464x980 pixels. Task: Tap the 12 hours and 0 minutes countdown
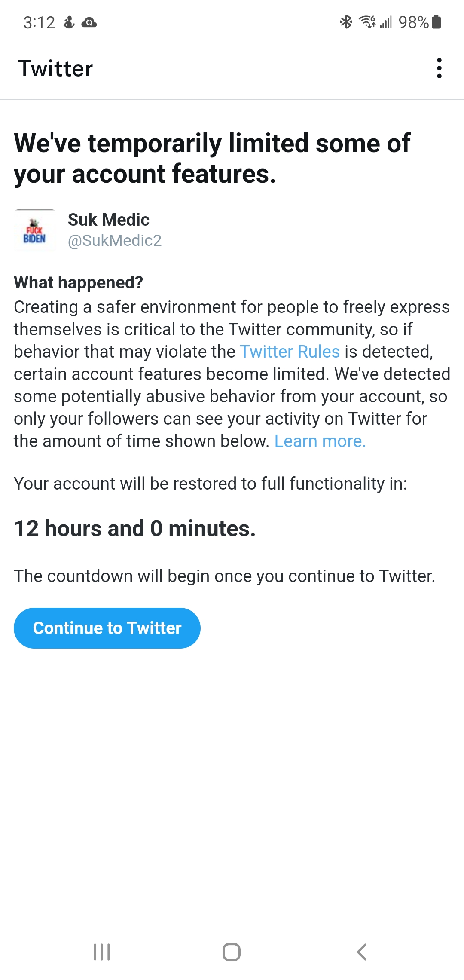(x=135, y=528)
